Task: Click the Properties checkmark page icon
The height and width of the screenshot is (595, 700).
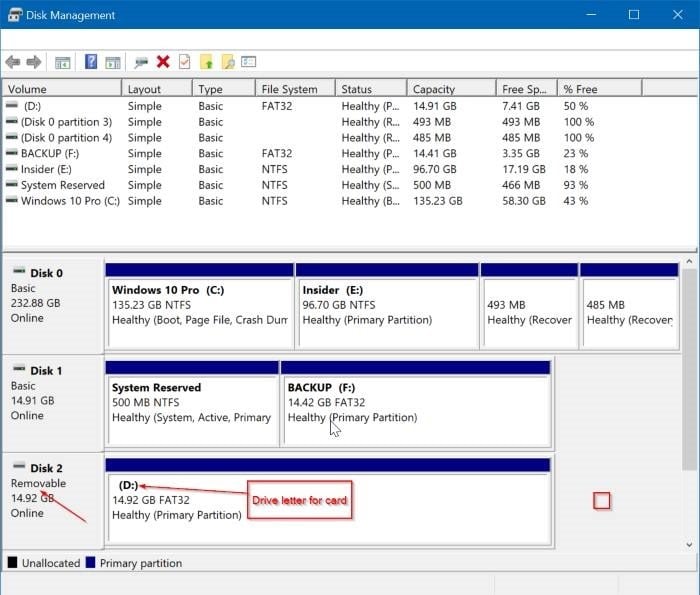Action: click(x=184, y=62)
